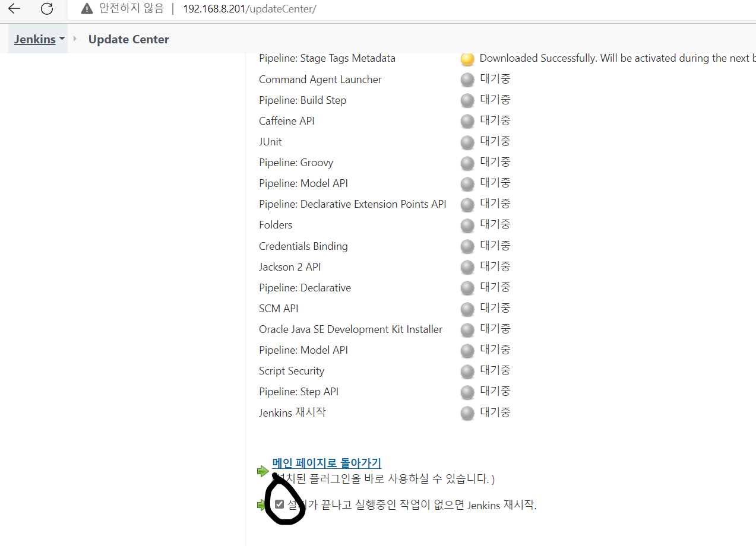Screen dimensions: 756x546
Task: Click the Downloaded Successfully status message
Action: 618,58
